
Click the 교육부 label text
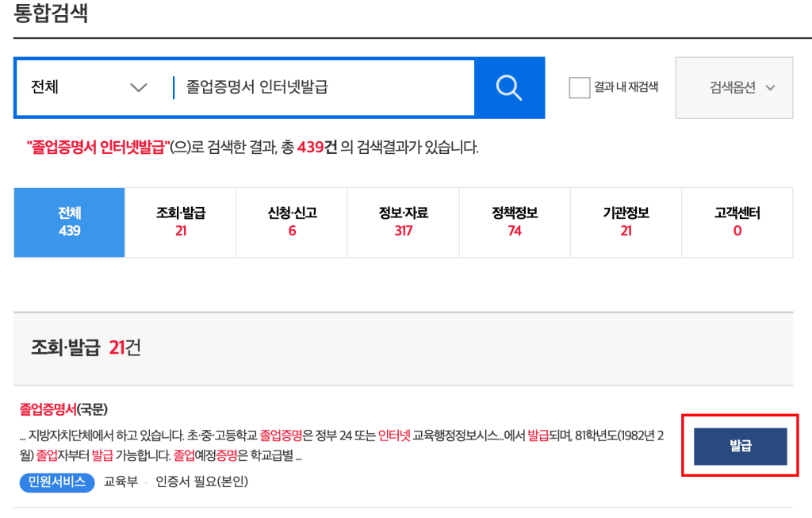(121, 482)
